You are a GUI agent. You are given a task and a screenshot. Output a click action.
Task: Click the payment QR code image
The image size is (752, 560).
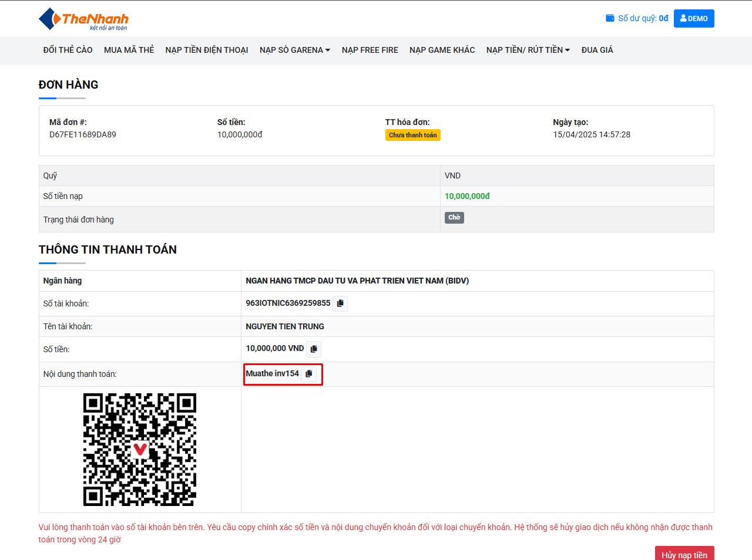(x=140, y=450)
